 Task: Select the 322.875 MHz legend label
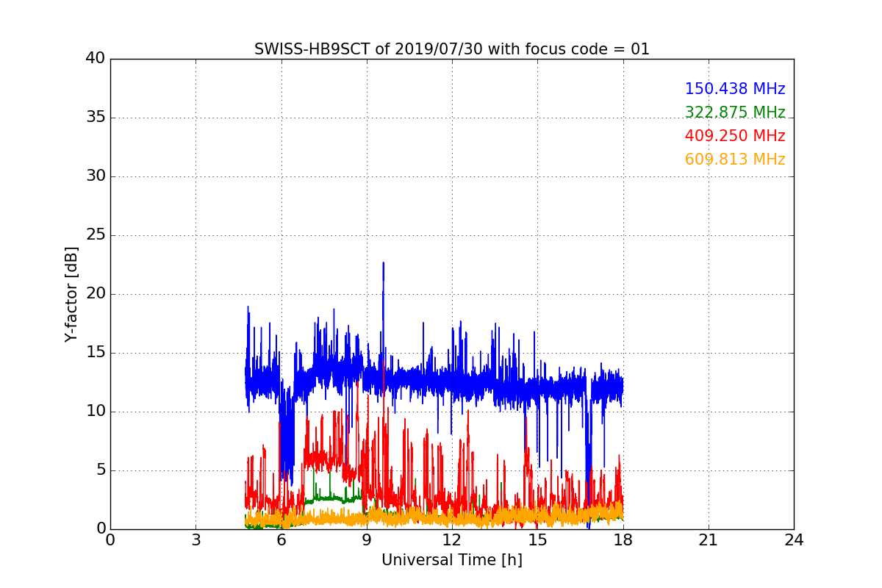735,112
